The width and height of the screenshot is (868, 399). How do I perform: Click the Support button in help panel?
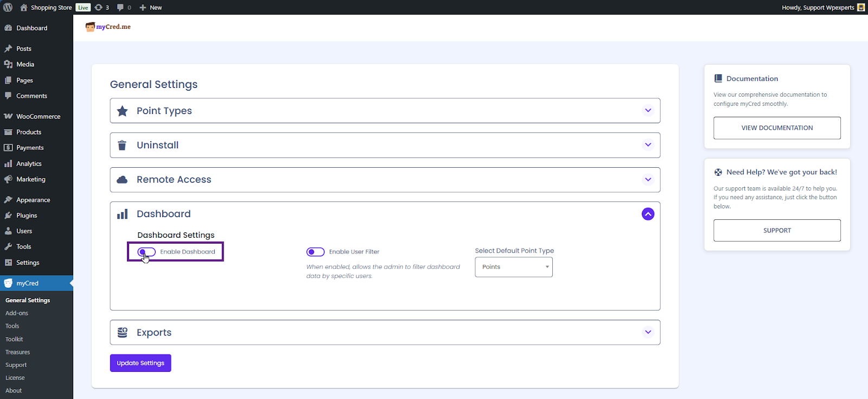(777, 231)
